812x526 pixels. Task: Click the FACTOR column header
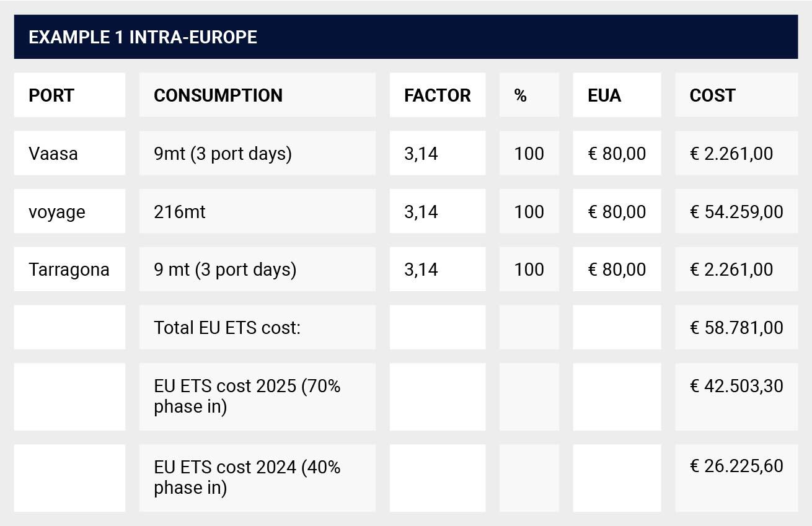click(438, 95)
